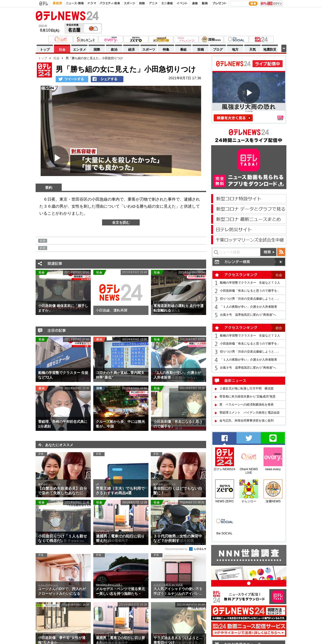Image resolution: width=322 pixels, height=644 pixels.
Task: Select the 国際 navigation tab
Action: [97, 49]
